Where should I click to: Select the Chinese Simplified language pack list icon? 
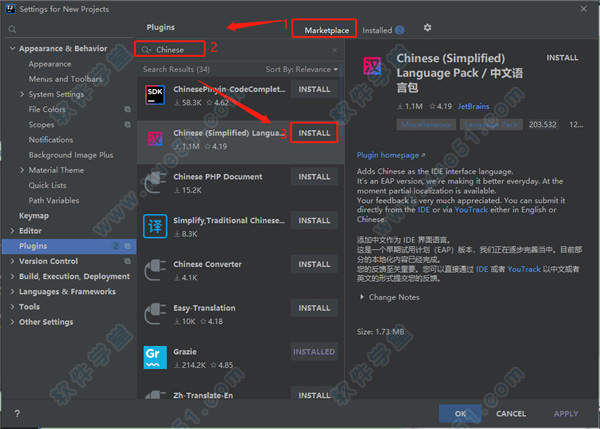155,138
